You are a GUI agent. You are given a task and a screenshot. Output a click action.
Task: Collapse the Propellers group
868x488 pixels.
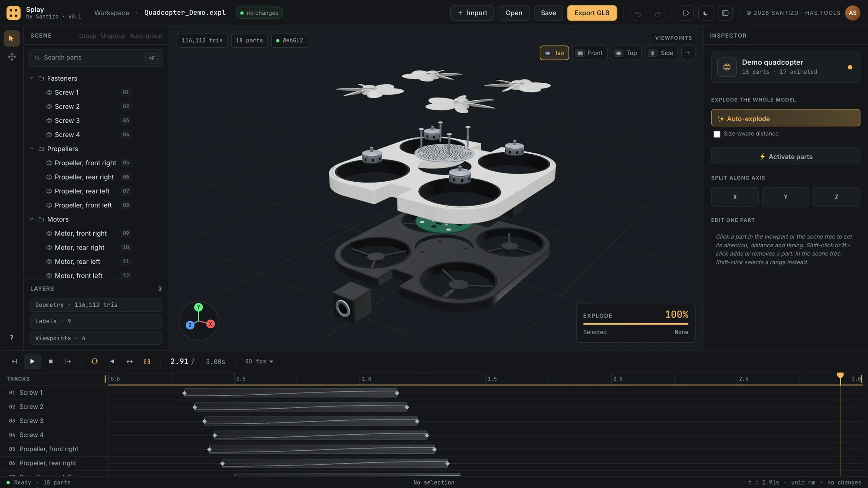[32, 149]
